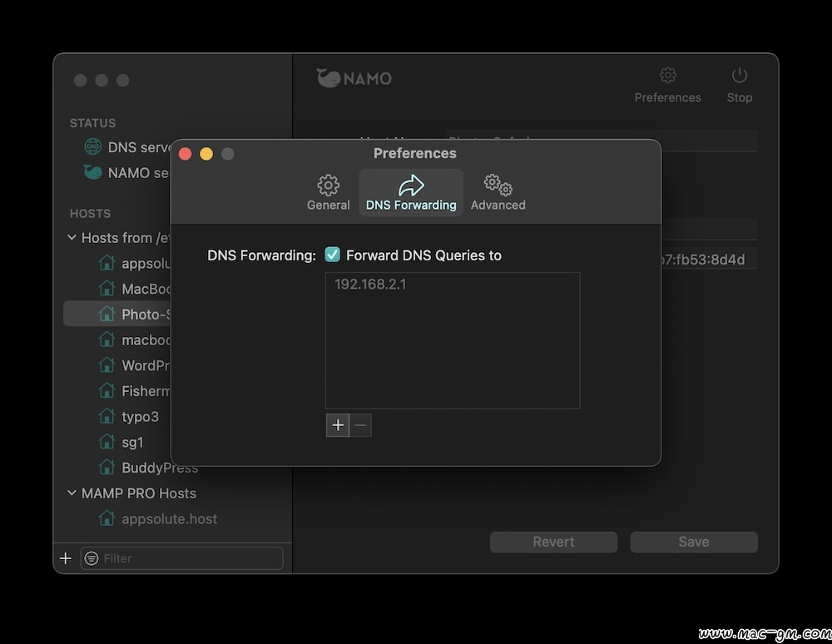
Task: Click the house icon beside appsolute.host
Action: [x=106, y=518]
